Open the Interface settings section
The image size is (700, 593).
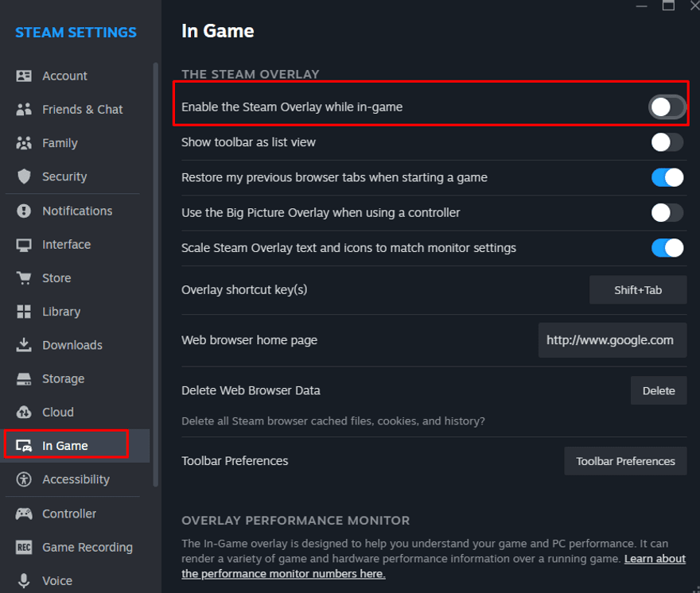click(x=66, y=244)
